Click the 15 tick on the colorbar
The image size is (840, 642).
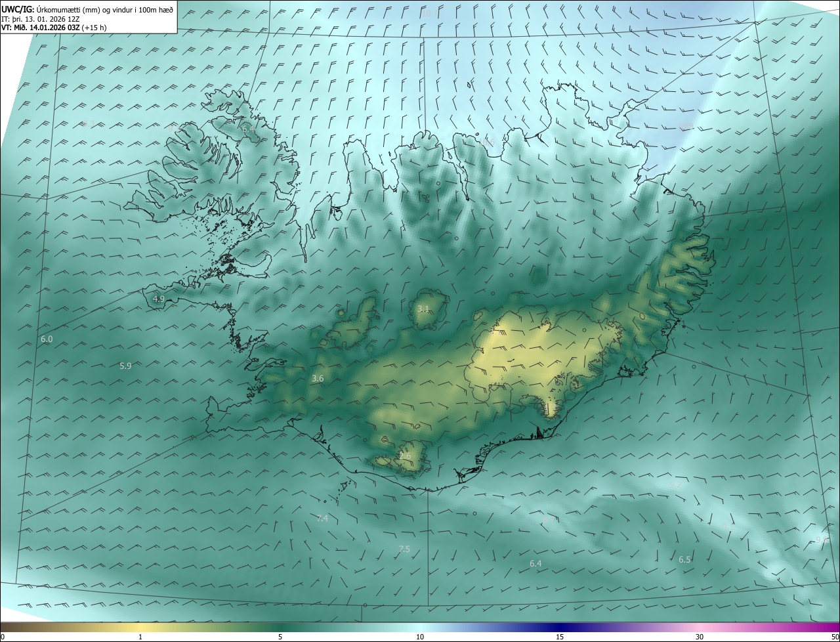point(560,637)
